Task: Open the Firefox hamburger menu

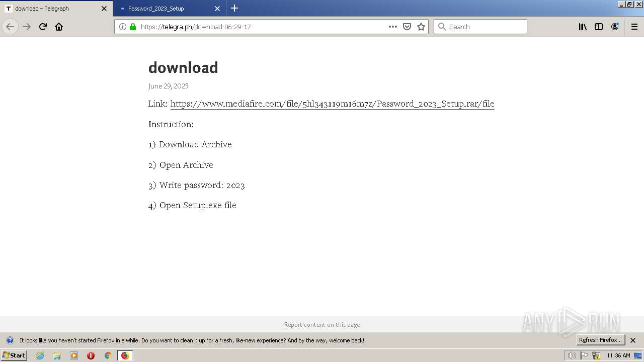Action: pyautogui.click(x=634, y=27)
